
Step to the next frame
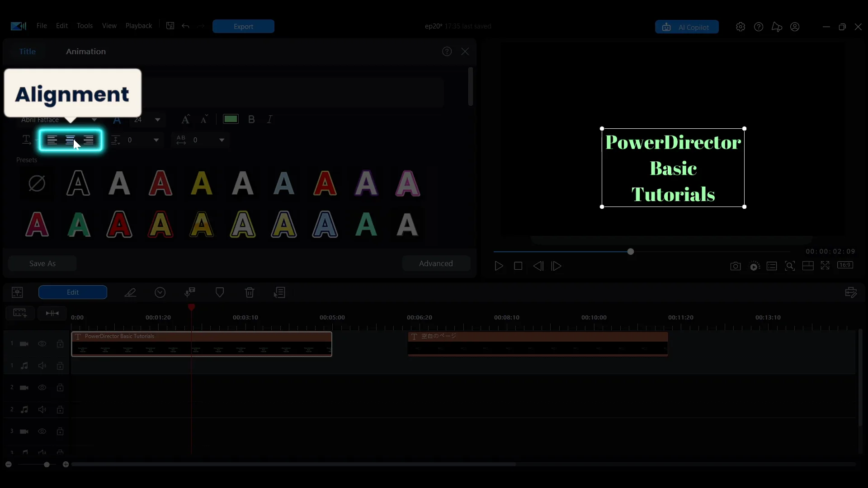pyautogui.click(x=557, y=266)
